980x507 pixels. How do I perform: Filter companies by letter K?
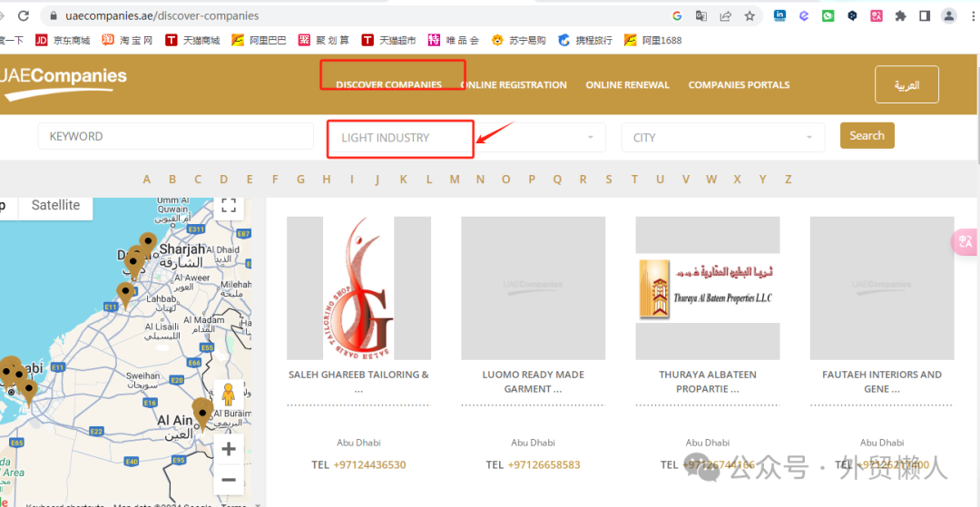(403, 180)
